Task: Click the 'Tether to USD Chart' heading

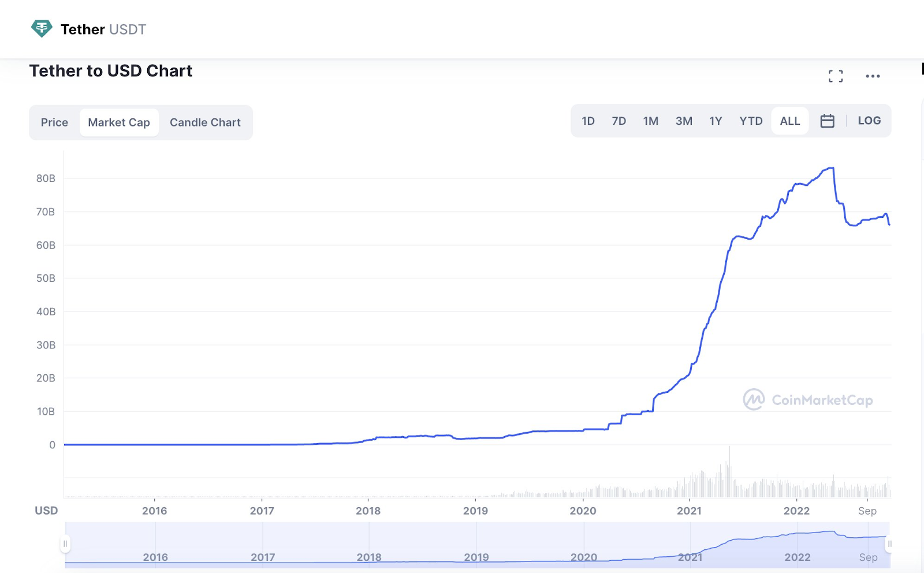Action: [111, 70]
